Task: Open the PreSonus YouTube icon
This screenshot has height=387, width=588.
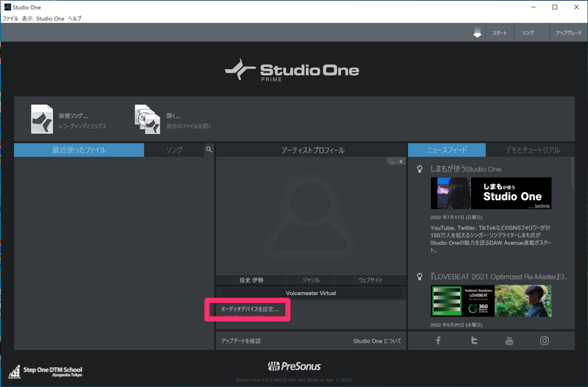Action: tap(509, 341)
